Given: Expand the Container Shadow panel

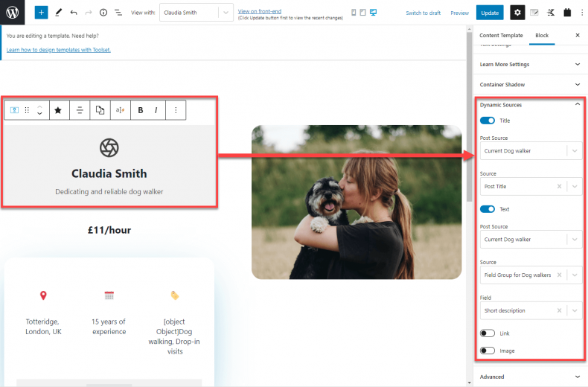Looking at the screenshot, I should [530, 84].
